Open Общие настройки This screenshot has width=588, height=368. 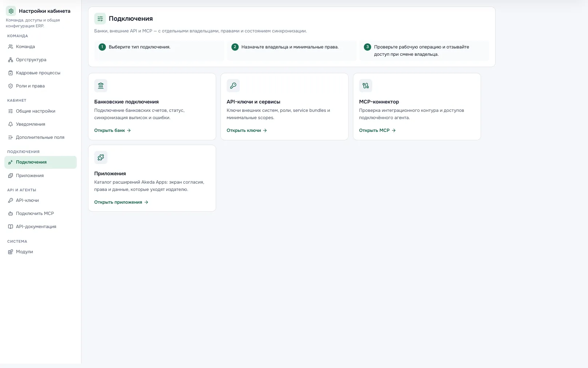[40, 111]
